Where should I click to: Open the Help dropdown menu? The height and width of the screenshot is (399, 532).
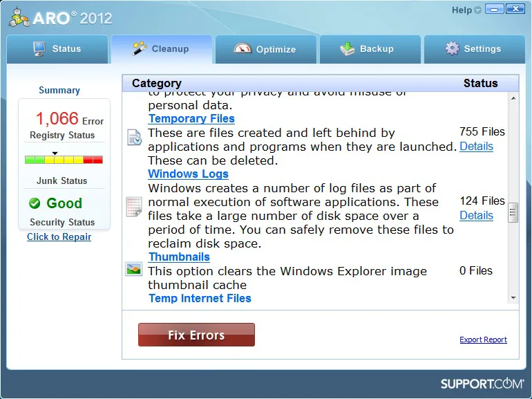(x=466, y=10)
